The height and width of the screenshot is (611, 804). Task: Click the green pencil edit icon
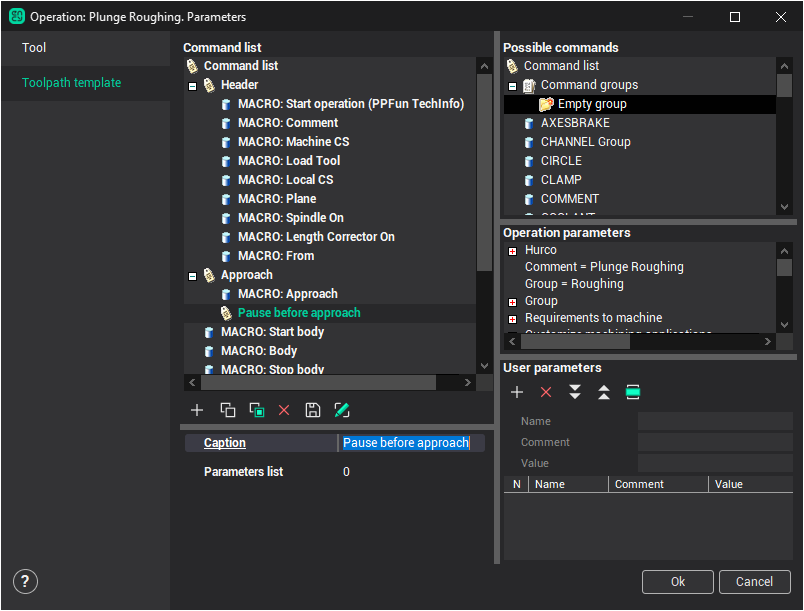[x=342, y=410]
